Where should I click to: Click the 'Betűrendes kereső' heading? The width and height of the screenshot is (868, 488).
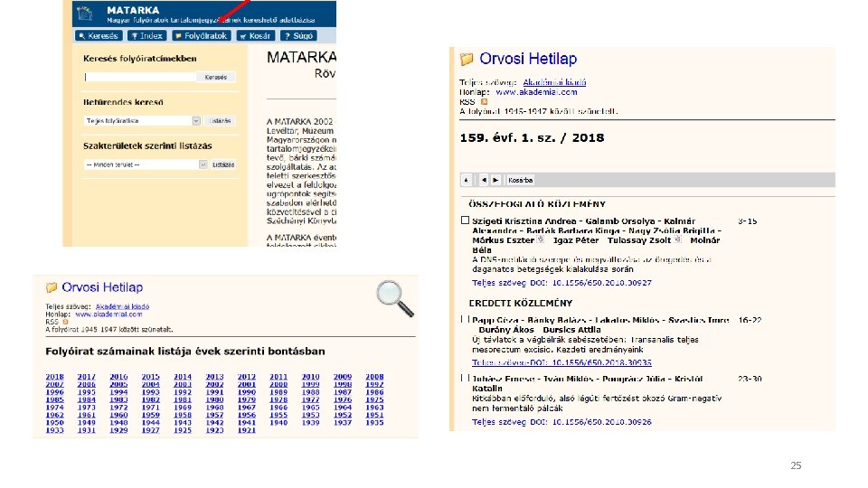[123, 102]
